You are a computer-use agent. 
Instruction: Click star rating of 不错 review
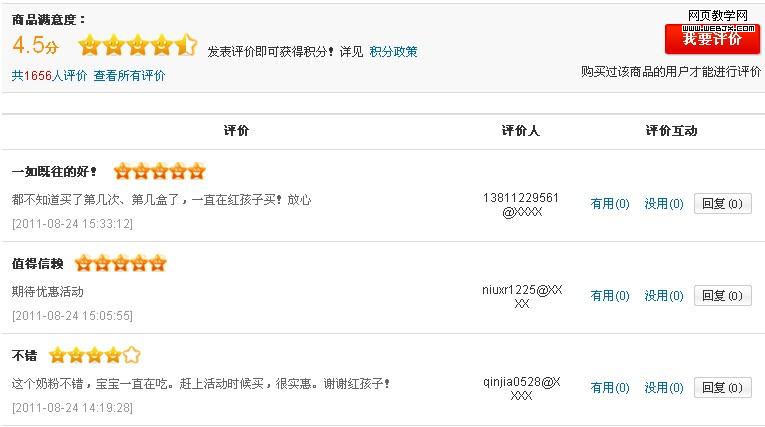94,355
